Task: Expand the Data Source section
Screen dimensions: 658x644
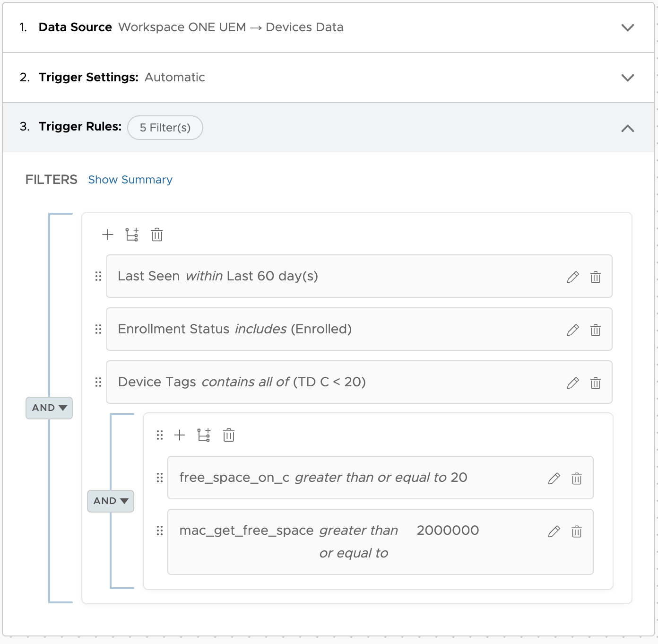Action: (x=627, y=27)
